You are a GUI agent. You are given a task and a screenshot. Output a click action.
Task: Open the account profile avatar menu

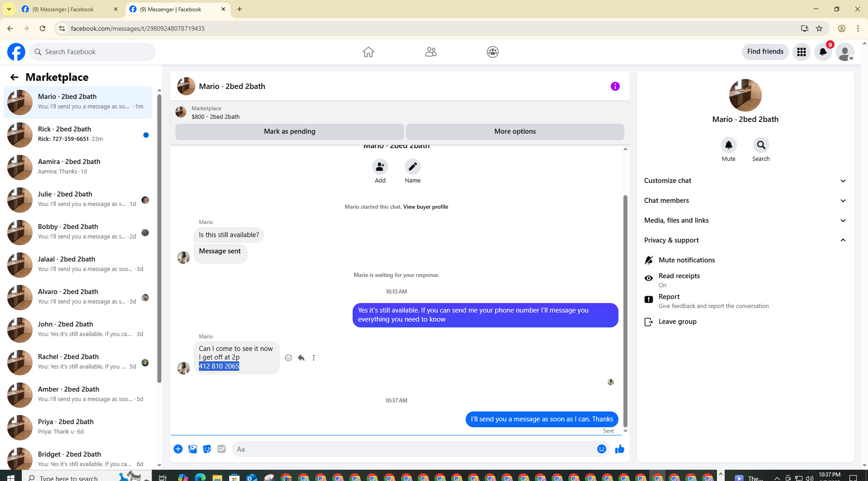point(845,52)
